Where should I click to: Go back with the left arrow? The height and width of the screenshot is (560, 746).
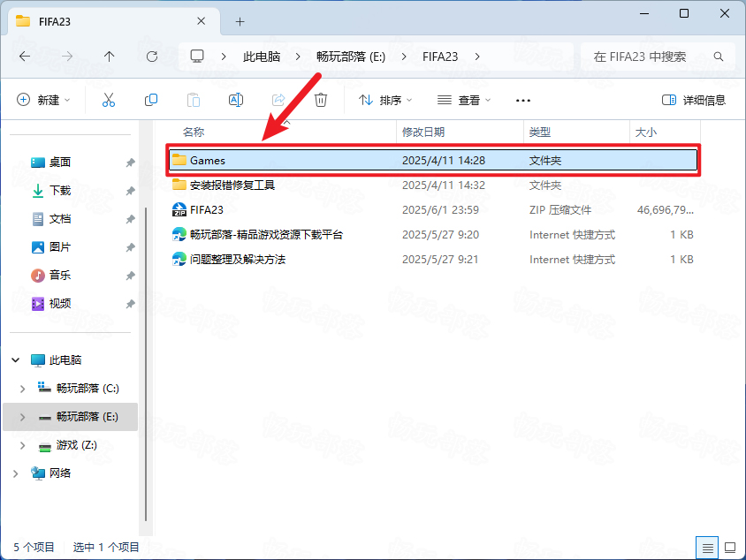[25, 57]
